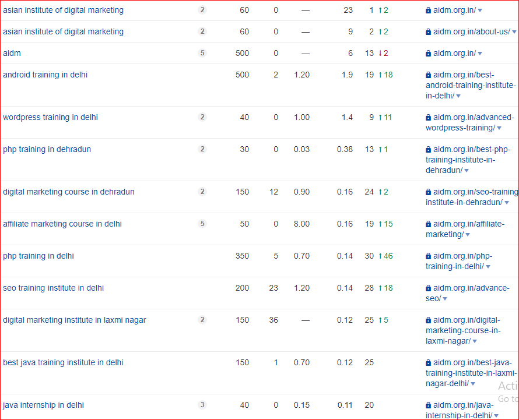Select position value 20 for java internship
This screenshot has height=420, width=519.
pyautogui.click(x=369, y=405)
